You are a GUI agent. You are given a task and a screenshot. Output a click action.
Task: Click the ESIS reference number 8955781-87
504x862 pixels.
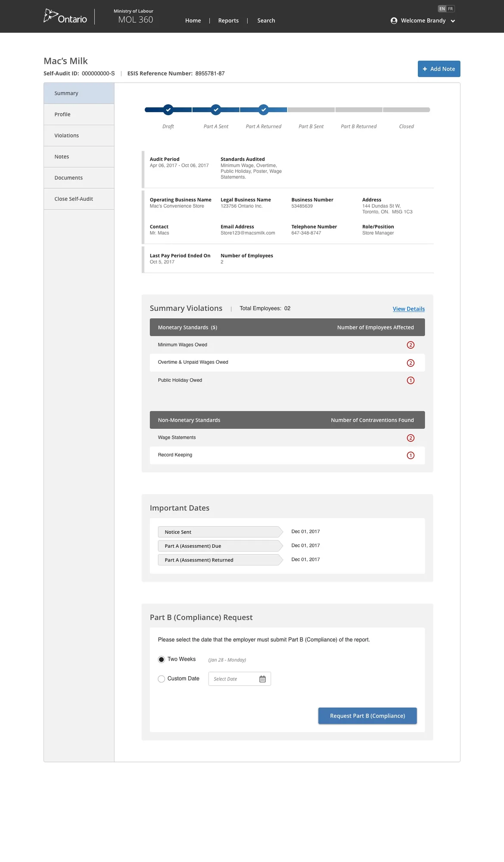click(x=210, y=74)
